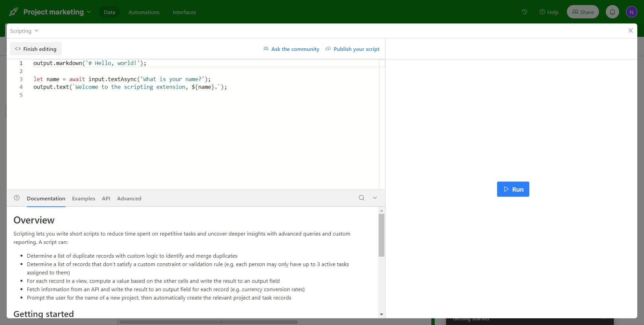The height and width of the screenshot is (325, 644).
Task: Click Finish editing
Action: coord(36,49)
